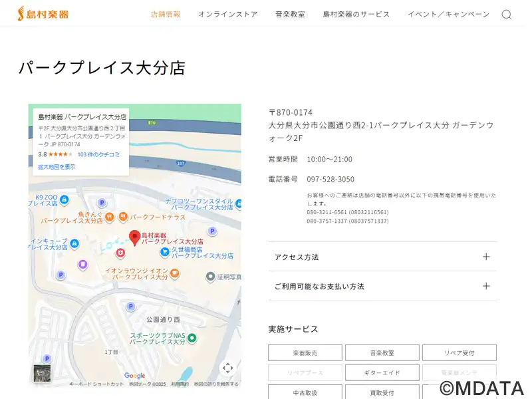
Task: Click the 拡大地図を表示 link
Action: (x=57, y=167)
